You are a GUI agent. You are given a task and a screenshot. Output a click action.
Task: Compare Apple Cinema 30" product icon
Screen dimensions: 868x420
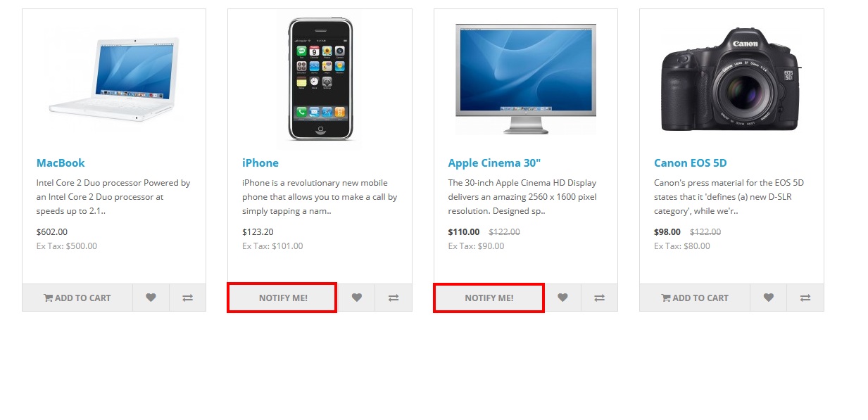pyautogui.click(x=599, y=298)
